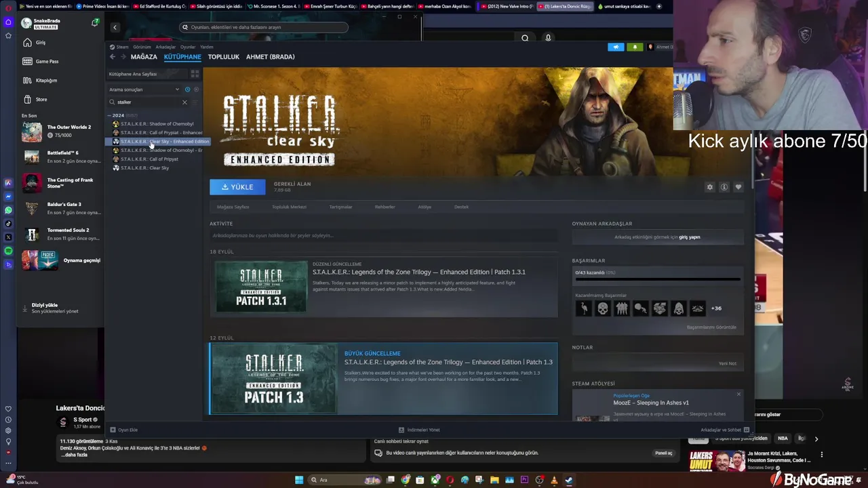This screenshot has height=488, width=868.
Task: Open the Topluluk Merkezi link
Action: 290,207
